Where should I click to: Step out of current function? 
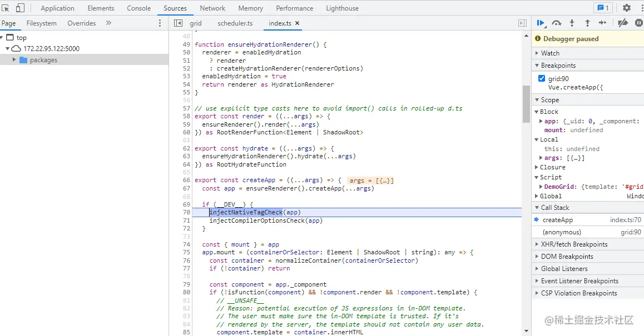tap(587, 23)
